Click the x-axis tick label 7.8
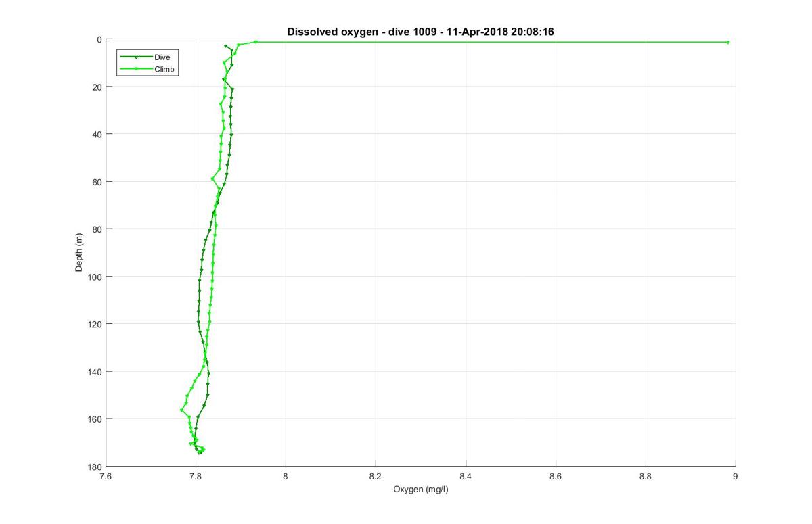The width and height of the screenshot is (812, 524). (x=196, y=476)
